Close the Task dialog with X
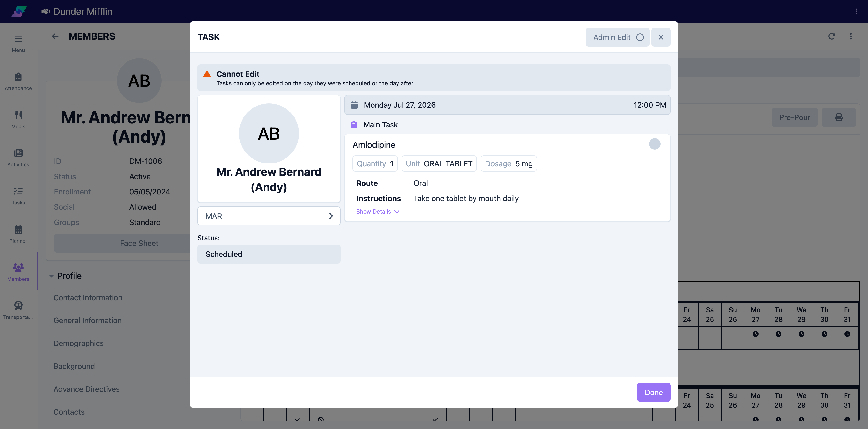Screen dimensions: 868x429 click(661, 37)
